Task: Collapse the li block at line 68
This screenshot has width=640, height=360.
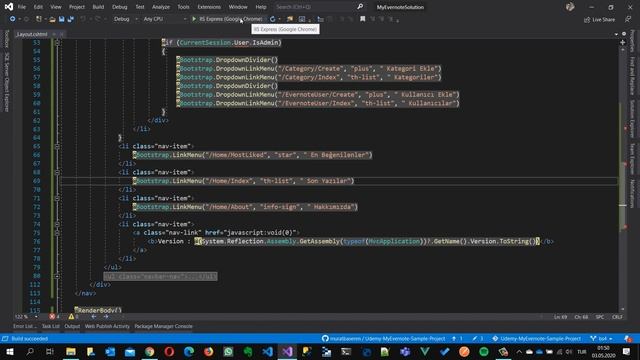Action: click(x=57, y=172)
